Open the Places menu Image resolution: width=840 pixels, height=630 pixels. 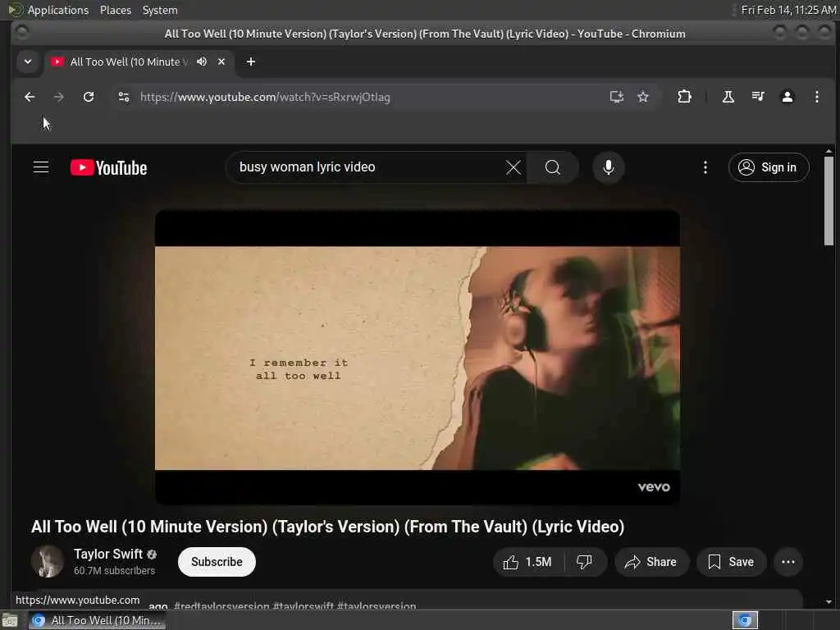coord(115,10)
